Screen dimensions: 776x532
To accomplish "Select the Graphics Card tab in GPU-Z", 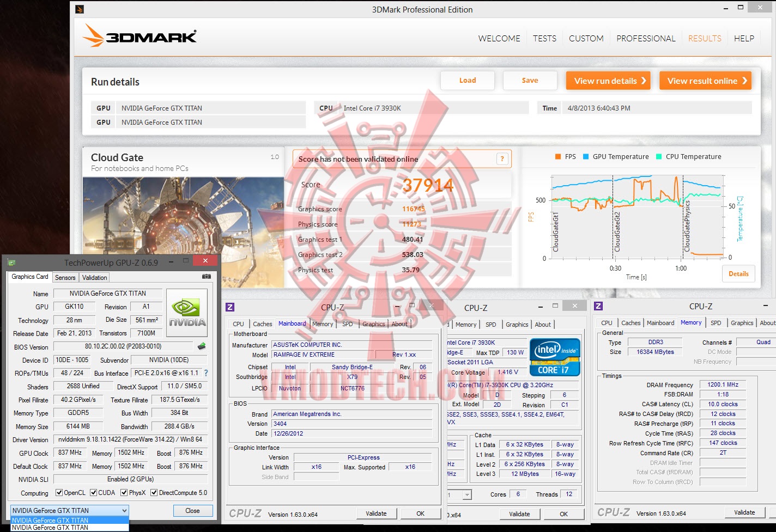I will 30,277.
